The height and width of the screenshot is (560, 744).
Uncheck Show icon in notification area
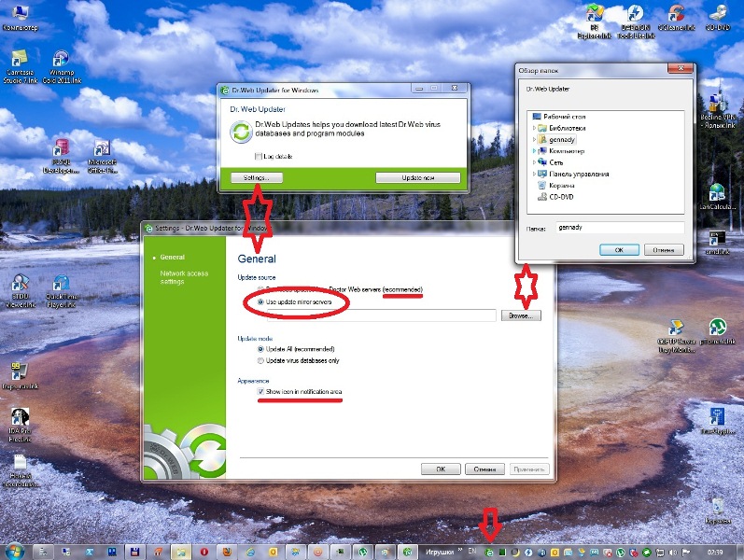pyautogui.click(x=260, y=392)
